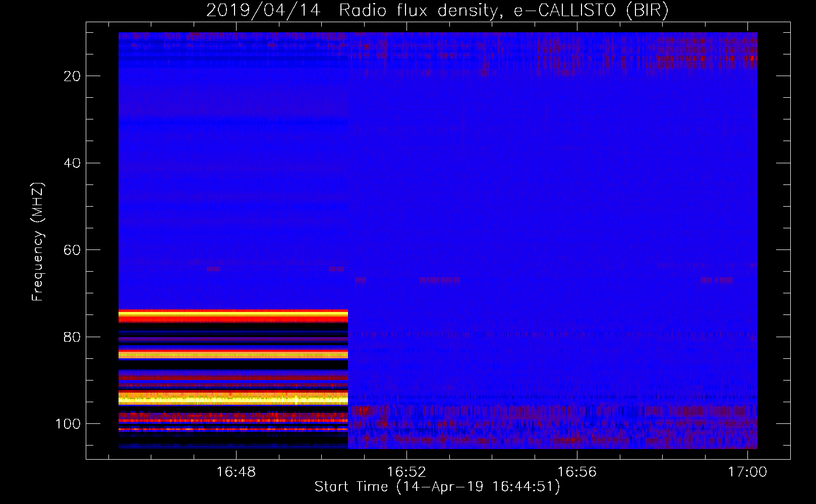Click the 16:48 time tick label
816x504 pixels.
point(236,472)
